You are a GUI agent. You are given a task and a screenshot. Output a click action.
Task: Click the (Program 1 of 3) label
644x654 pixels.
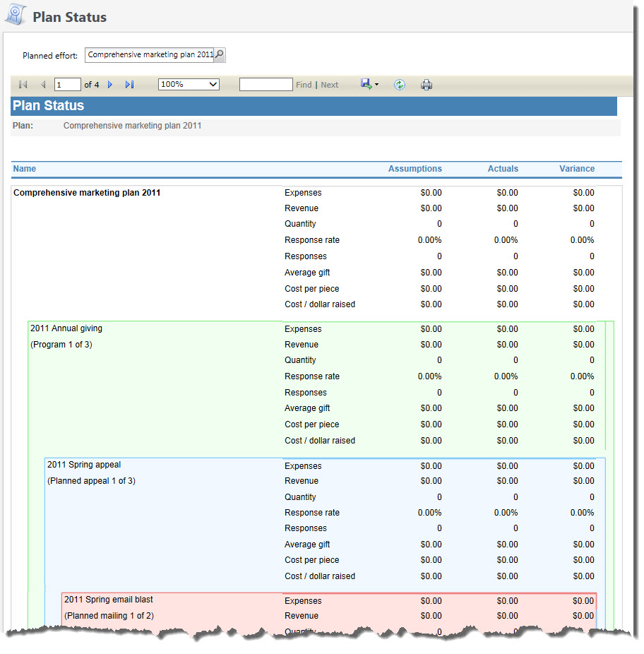coord(61,345)
